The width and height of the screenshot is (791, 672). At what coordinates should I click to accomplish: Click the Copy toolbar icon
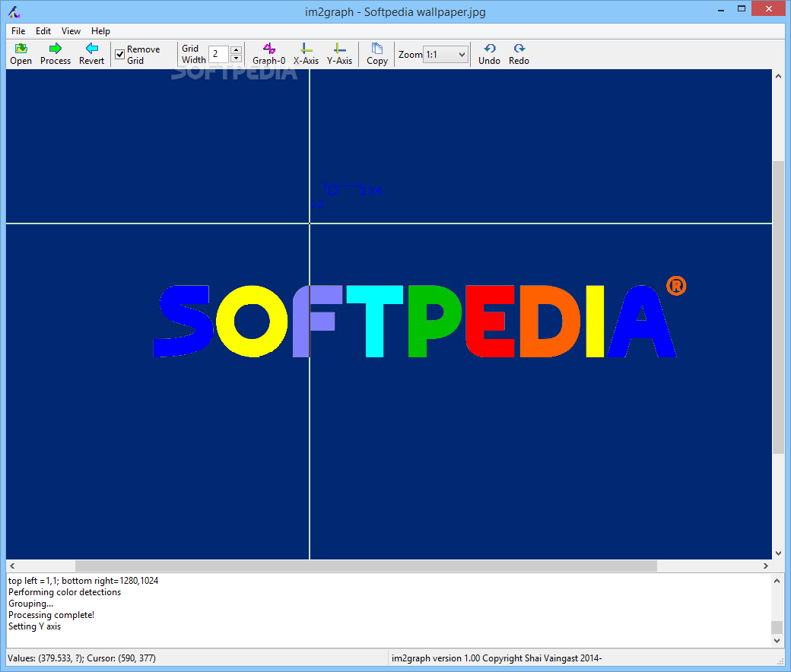pos(376,54)
